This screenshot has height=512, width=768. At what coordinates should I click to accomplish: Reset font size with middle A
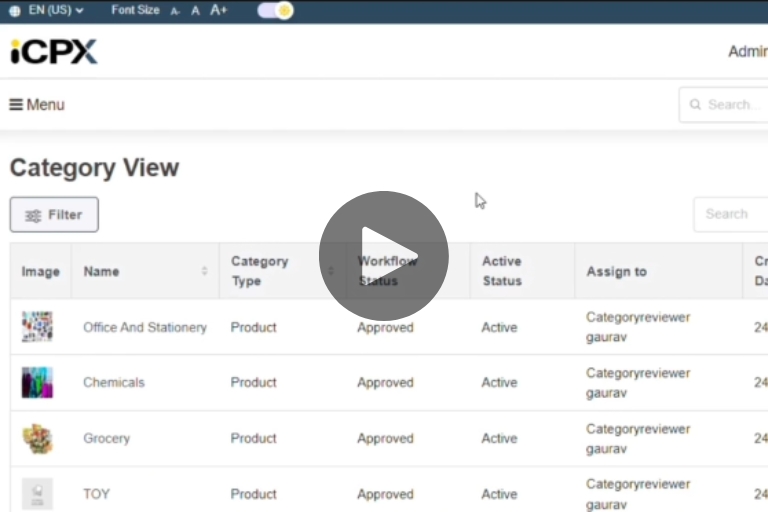tap(196, 11)
